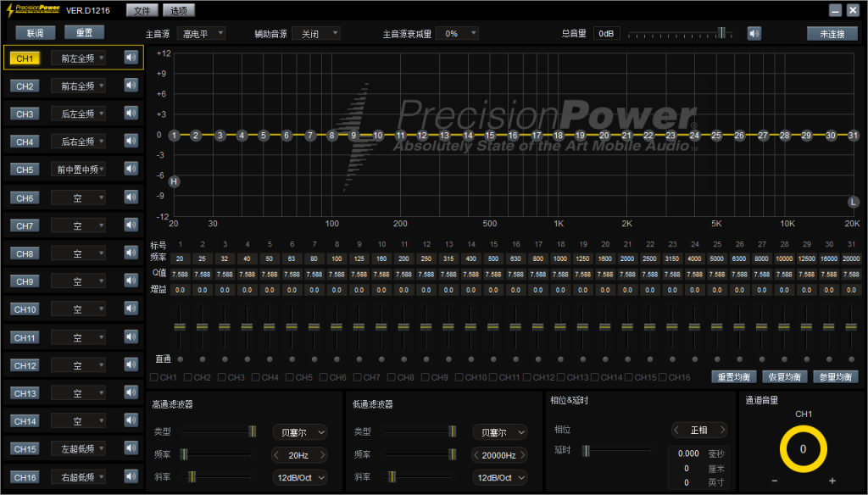Click the channel volume minus sign

[775, 481]
